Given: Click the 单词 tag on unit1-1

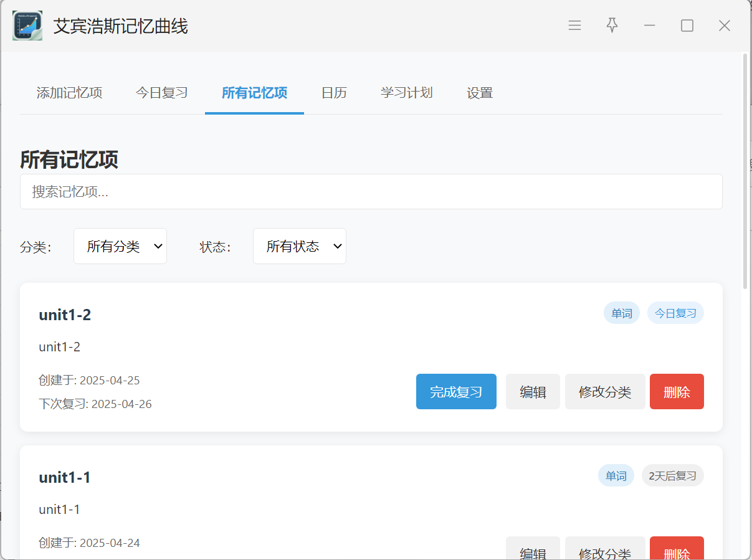Looking at the screenshot, I should (616, 476).
